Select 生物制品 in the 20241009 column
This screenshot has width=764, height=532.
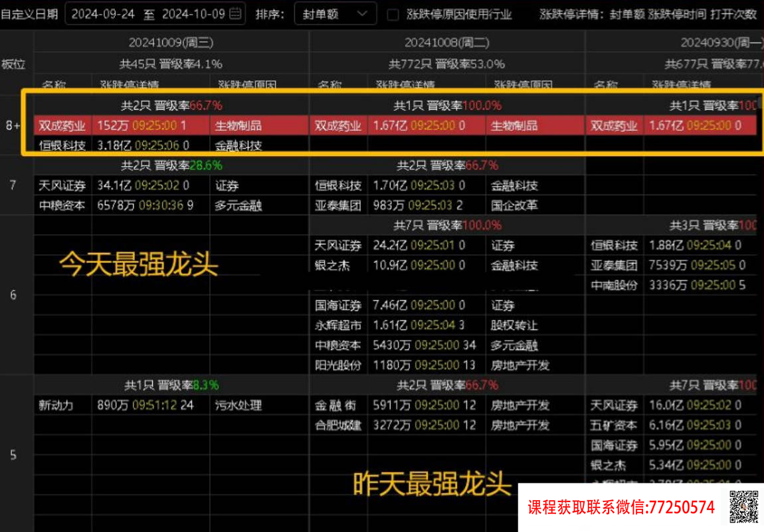coord(239,126)
